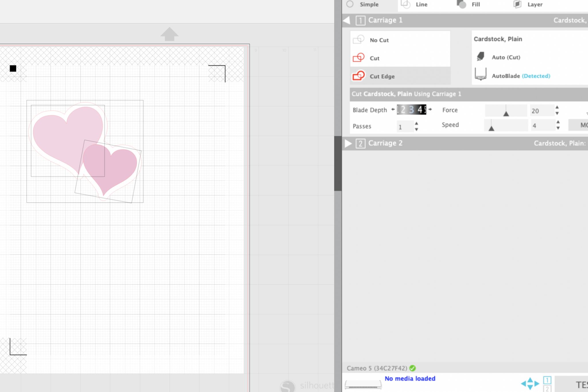Switch to the Line tab
The image size is (588, 392).
[421, 4]
